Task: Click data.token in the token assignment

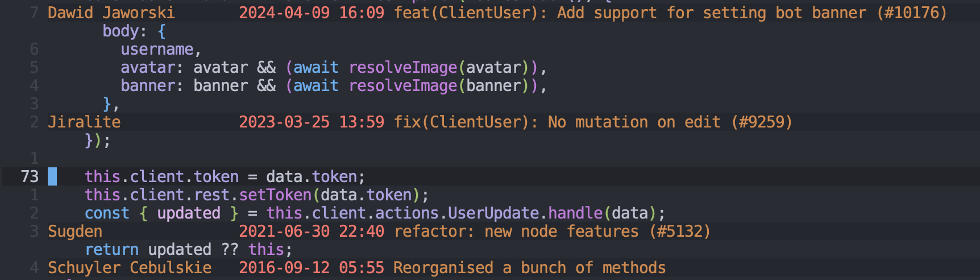Action: (x=311, y=176)
